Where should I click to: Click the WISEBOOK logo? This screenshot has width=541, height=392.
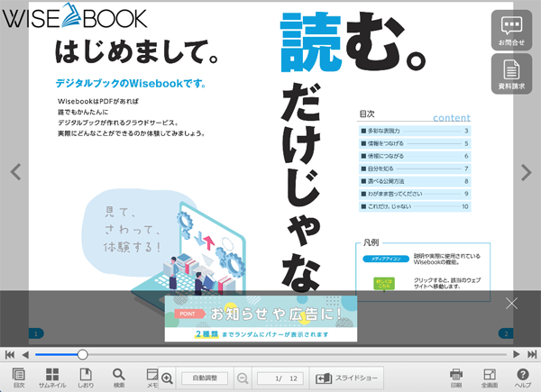[75, 15]
